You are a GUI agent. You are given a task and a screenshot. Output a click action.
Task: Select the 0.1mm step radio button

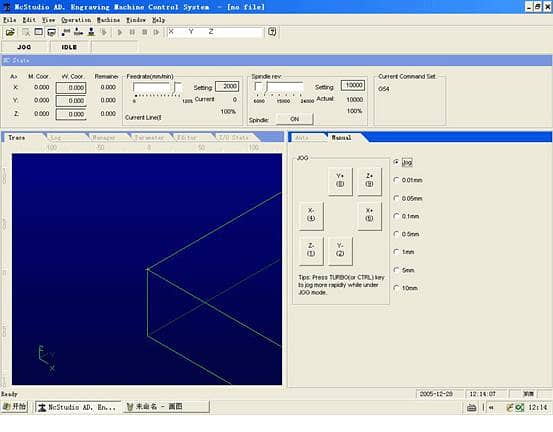tap(396, 216)
